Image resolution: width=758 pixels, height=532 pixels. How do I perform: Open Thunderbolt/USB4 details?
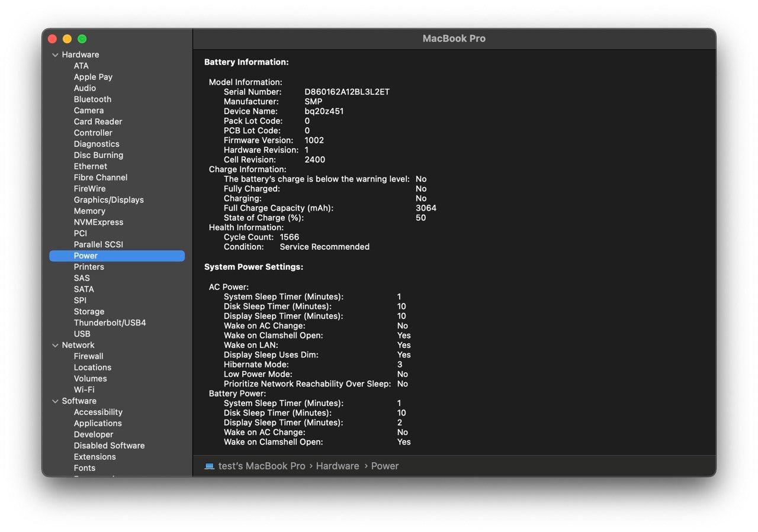click(110, 323)
